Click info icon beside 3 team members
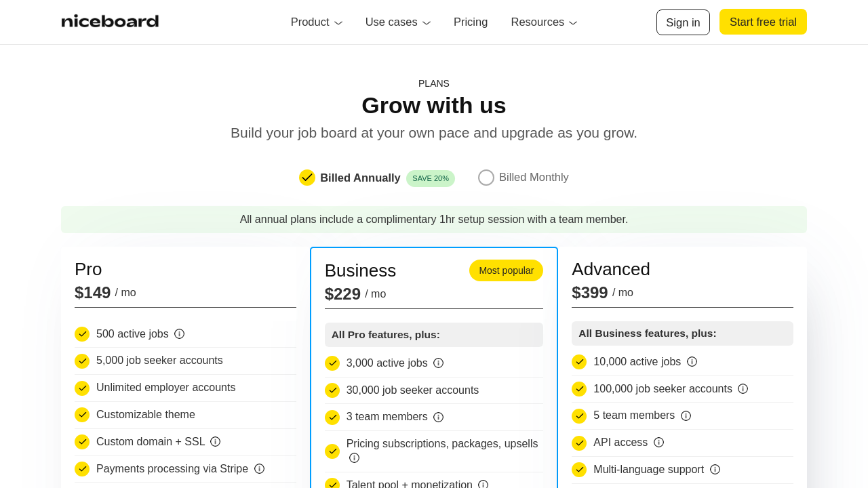Screen dimensions: 868x488 (x=438, y=418)
